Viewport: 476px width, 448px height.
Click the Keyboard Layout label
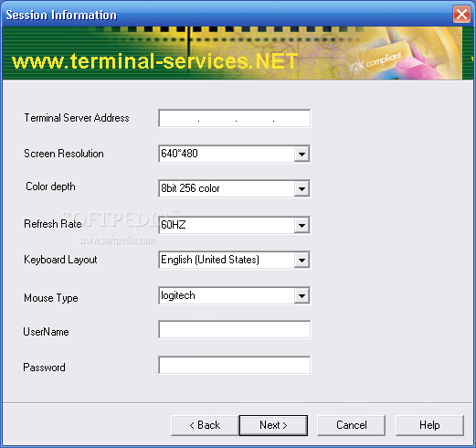click(x=60, y=260)
